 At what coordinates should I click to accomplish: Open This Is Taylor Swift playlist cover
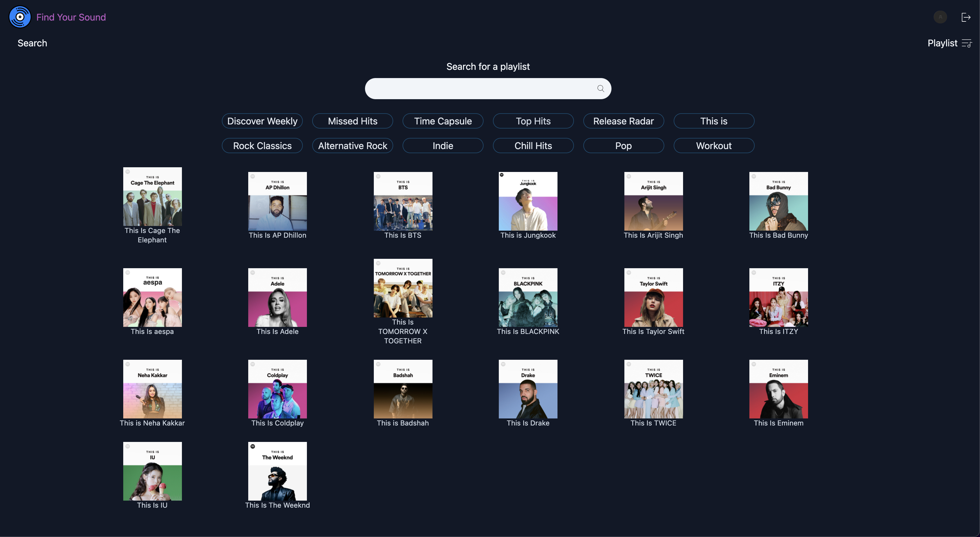(x=653, y=297)
